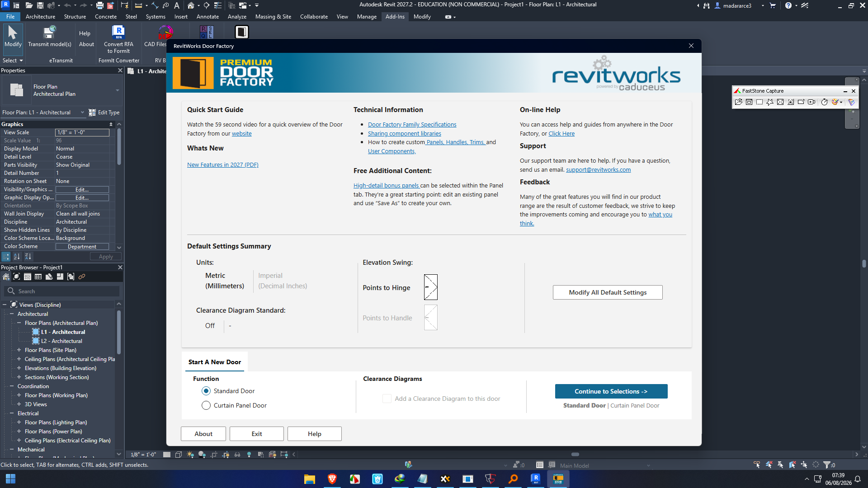Click the View Scale value field

82,132
